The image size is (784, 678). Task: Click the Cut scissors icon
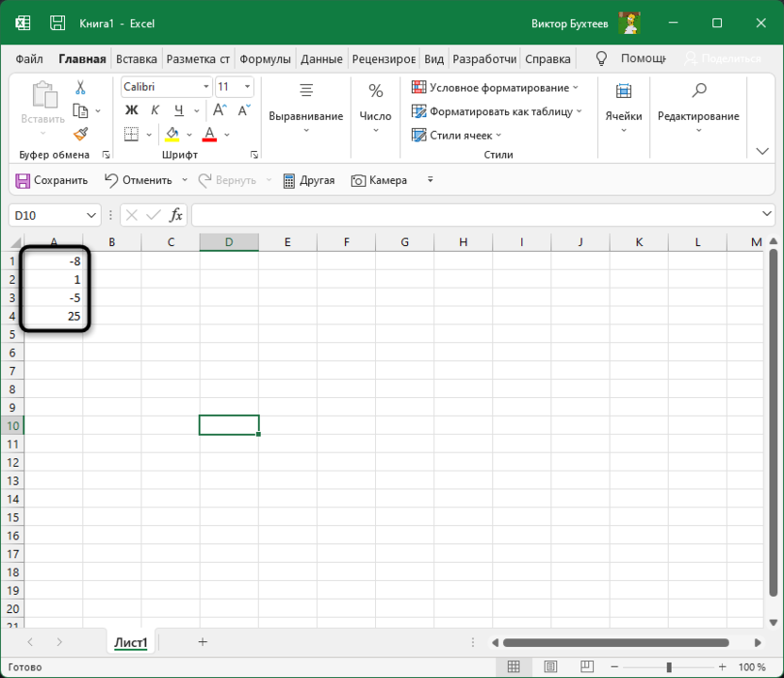pyautogui.click(x=80, y=87)
